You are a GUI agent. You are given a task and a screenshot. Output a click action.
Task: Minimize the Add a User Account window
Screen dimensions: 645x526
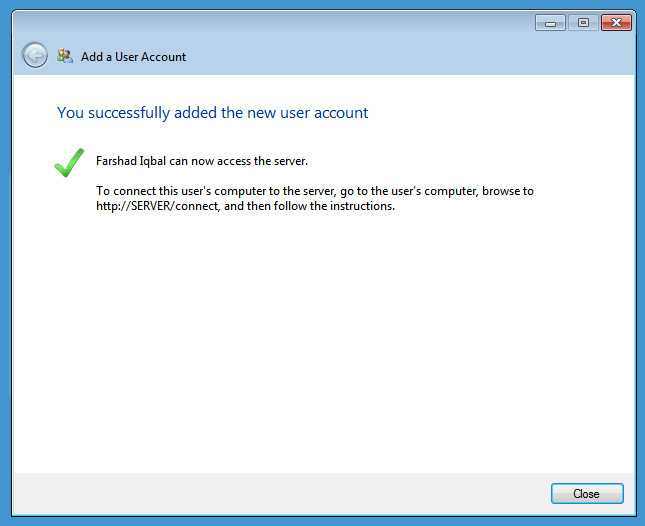[x=550, y=23]
